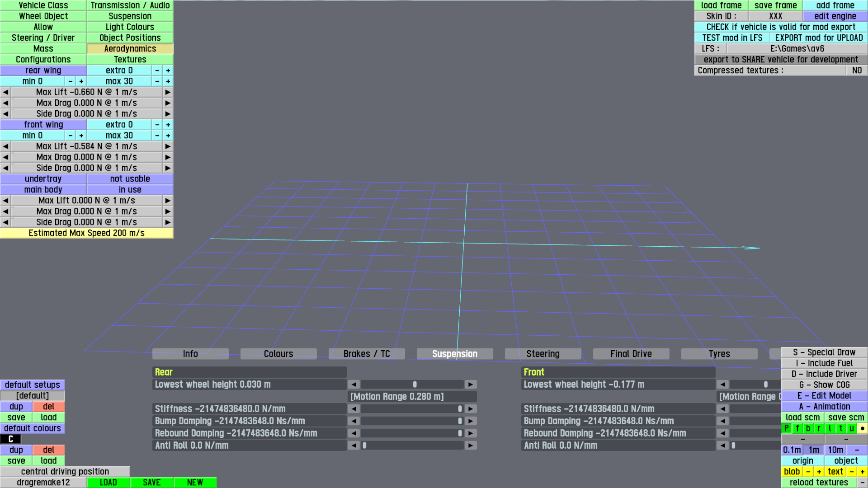
Task: Increase blob size with plus button
Action: 819,472
